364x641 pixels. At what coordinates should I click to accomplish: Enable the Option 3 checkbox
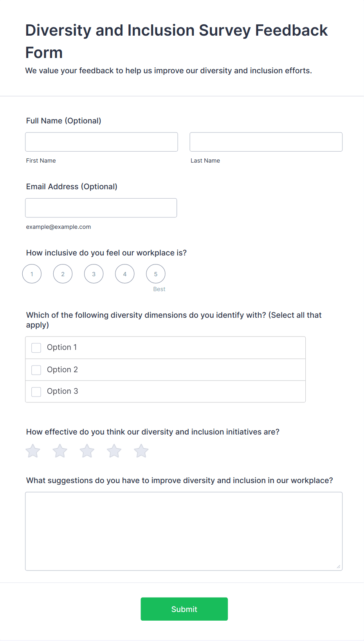[x=36, y=392]
